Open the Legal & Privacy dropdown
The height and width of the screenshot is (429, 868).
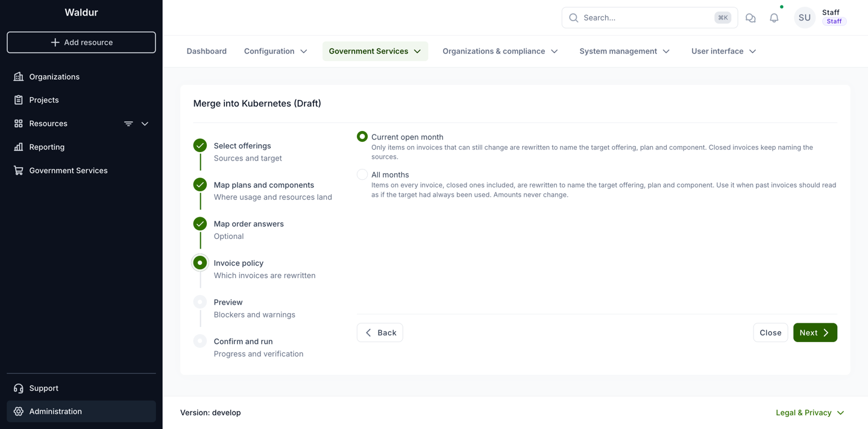point(810,413)
